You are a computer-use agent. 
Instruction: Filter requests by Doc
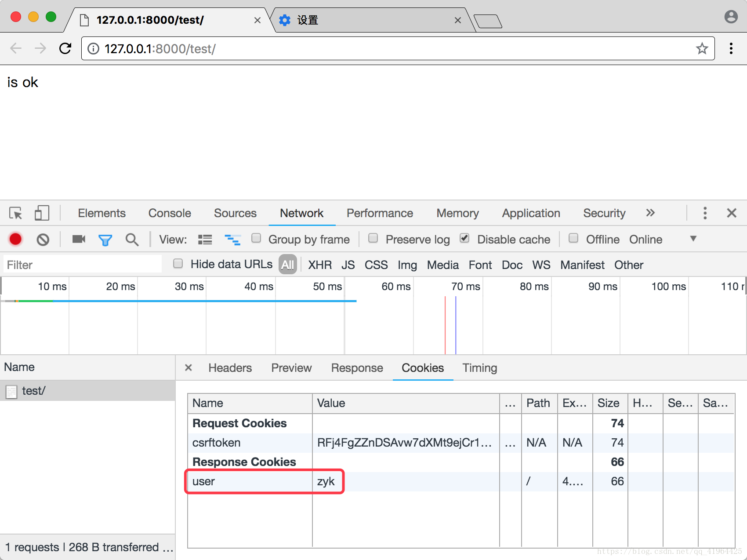tap(512, 265)
